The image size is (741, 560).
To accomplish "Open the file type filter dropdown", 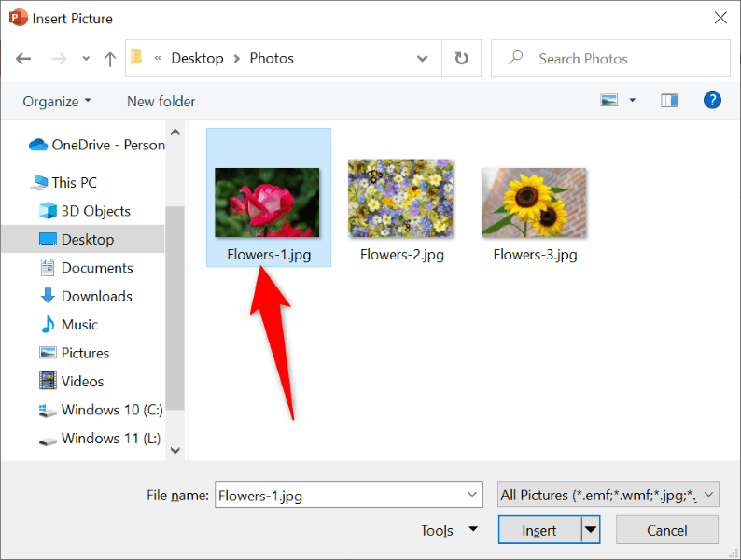I will pos(608,495).
